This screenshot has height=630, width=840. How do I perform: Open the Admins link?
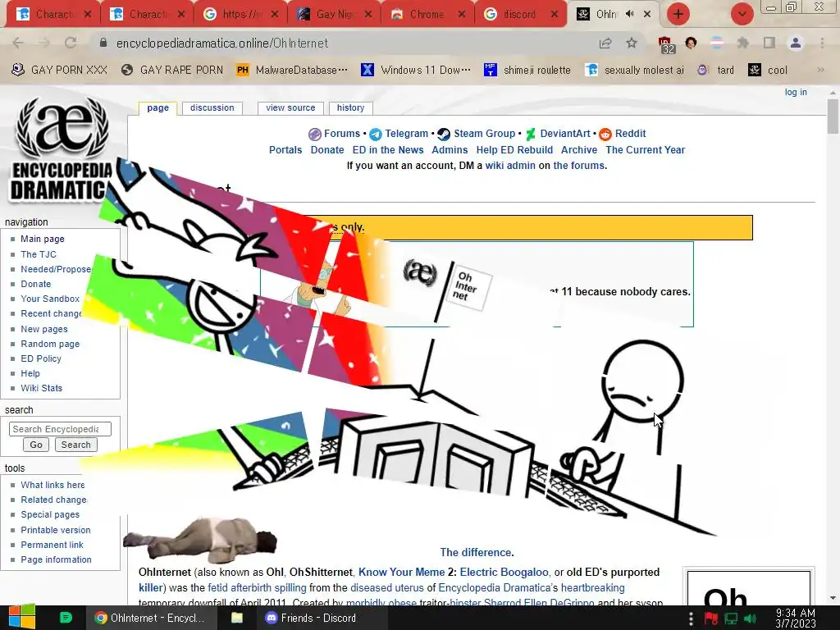450,150
